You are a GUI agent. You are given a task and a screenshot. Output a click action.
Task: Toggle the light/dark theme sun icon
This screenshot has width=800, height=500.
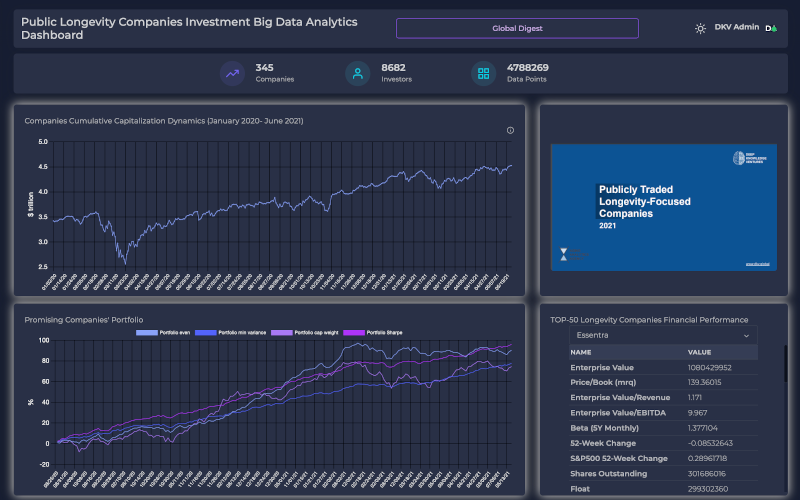[700, 28]
